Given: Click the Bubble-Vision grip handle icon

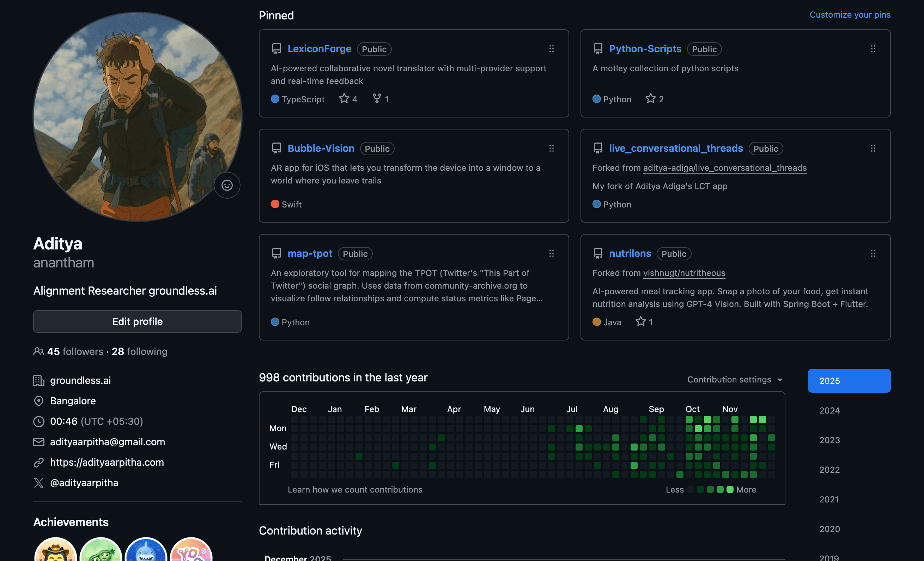Looking at the screenshot, I should point(551,148).
